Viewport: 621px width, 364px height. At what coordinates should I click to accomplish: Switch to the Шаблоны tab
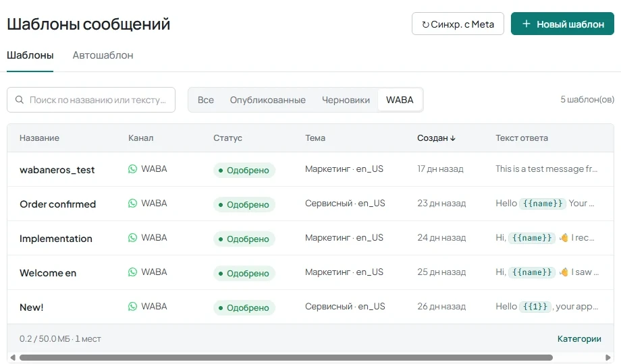click(x=30, y=55)
